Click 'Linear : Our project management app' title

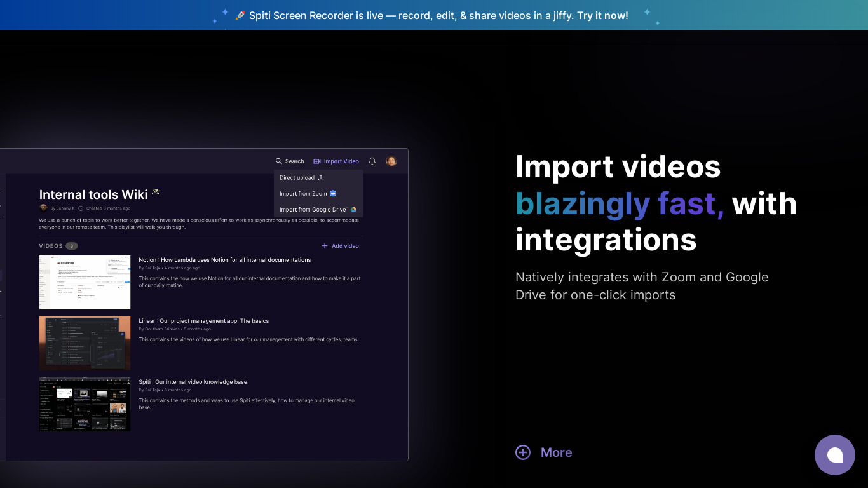click(x=204, y=321)
